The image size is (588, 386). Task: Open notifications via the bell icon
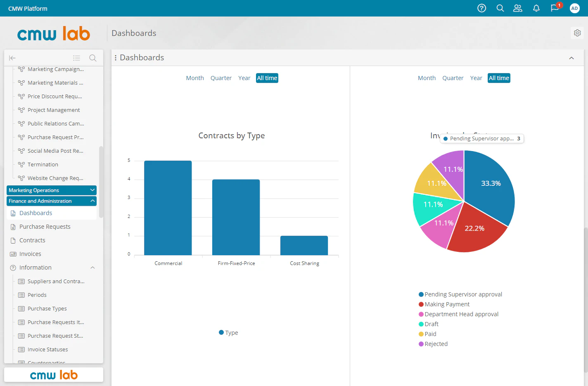[x=536, y=8]
